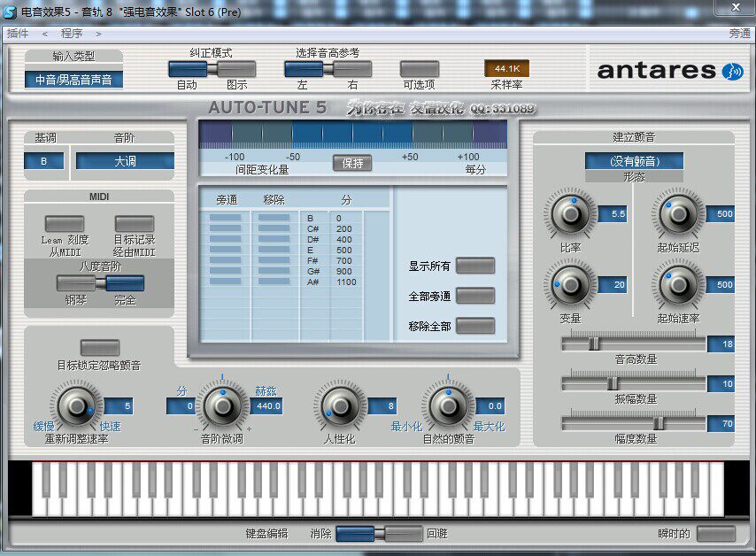Click the 分 cents value field showing 0
Image resolution: width=756 pixels, height=556 pixels.
[181, 406]
